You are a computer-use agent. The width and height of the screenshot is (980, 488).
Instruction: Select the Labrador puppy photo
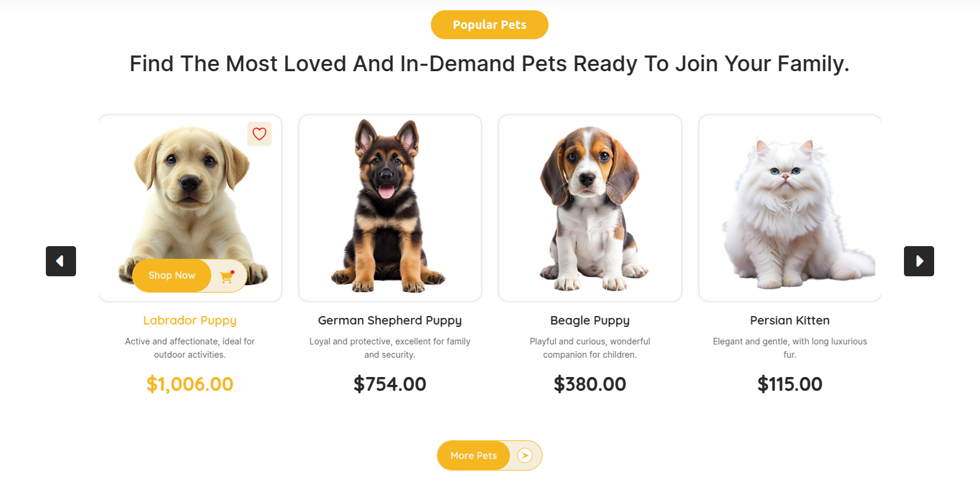click(x=190, y=193)
